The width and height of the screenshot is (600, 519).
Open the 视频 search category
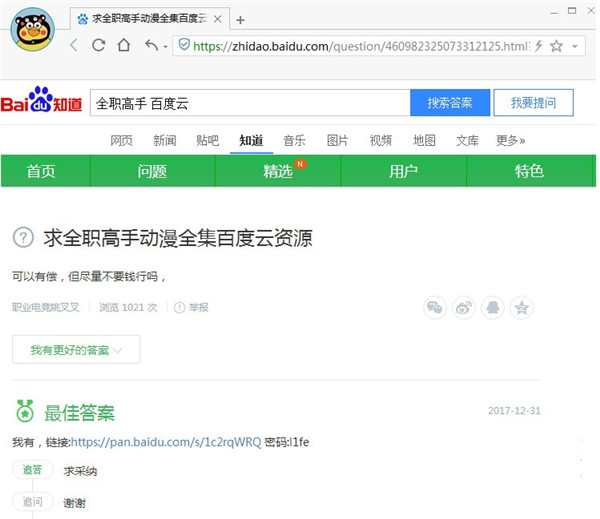tap(381, 140)
